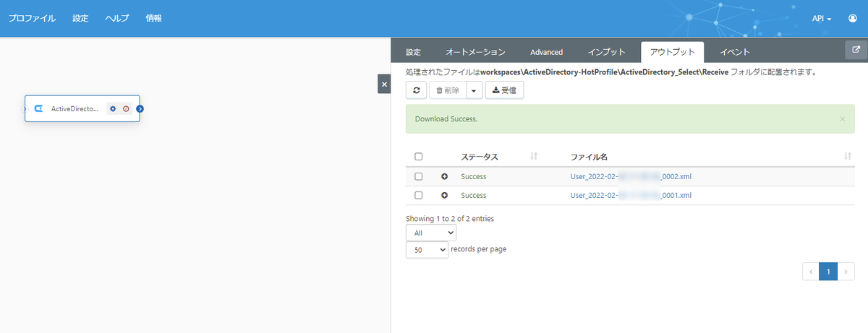
Task: Expand details of the 0002.xml row
Action: [x=444, y=176]
